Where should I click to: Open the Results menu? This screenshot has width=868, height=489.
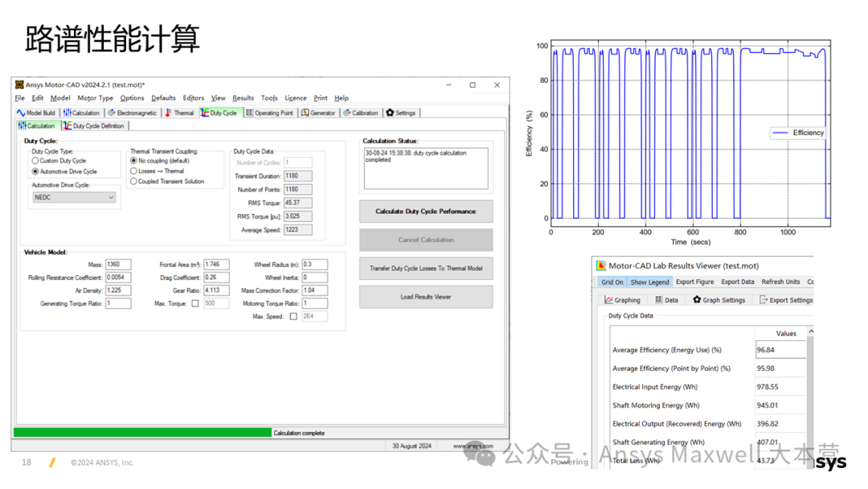click(x=243, y=98)
